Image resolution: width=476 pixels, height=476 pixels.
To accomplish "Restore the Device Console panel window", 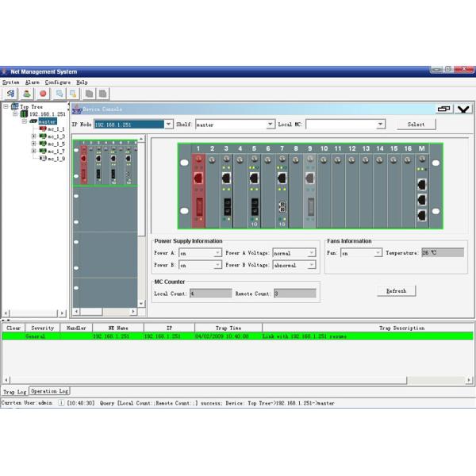I will click(x=444, y=109).
